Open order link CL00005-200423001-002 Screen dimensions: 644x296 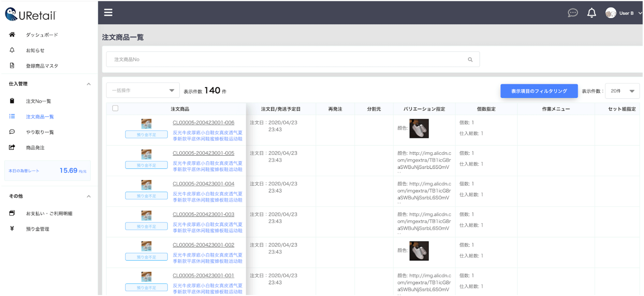[x=203, y=245]
